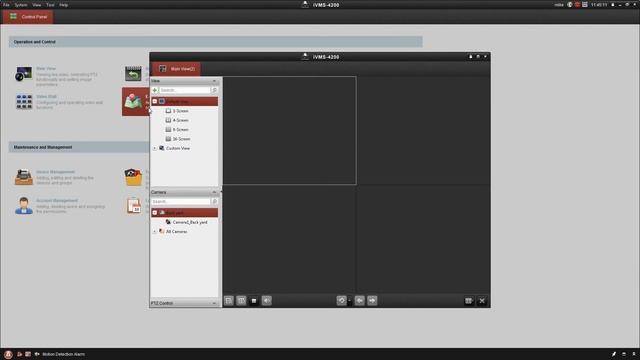
Task: Expand the Custom View tree node
Action: [155, 149]
